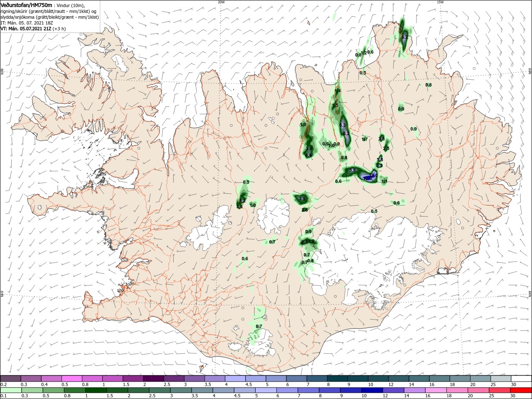Click the label 16 on the upper scale
The image size is (532, 399).
point(432,384)
